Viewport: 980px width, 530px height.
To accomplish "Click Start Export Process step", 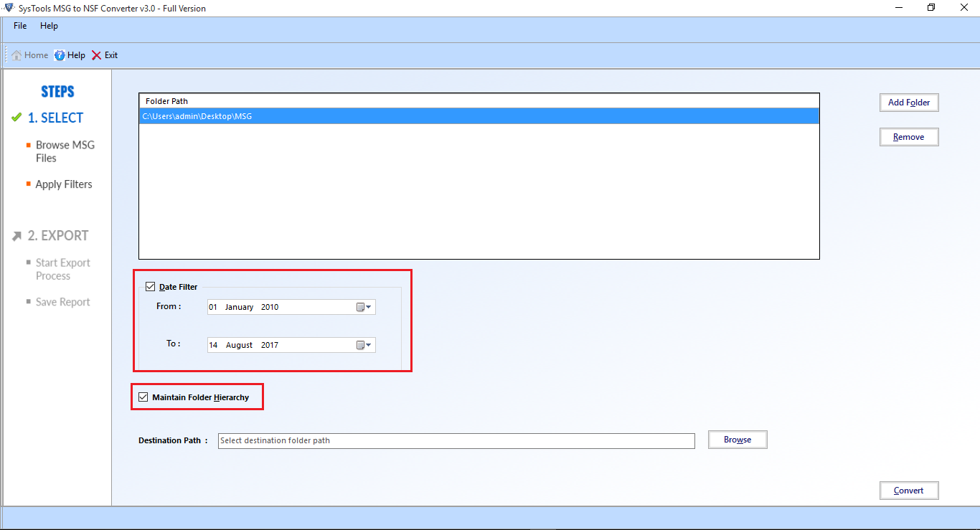I will 63,269.
